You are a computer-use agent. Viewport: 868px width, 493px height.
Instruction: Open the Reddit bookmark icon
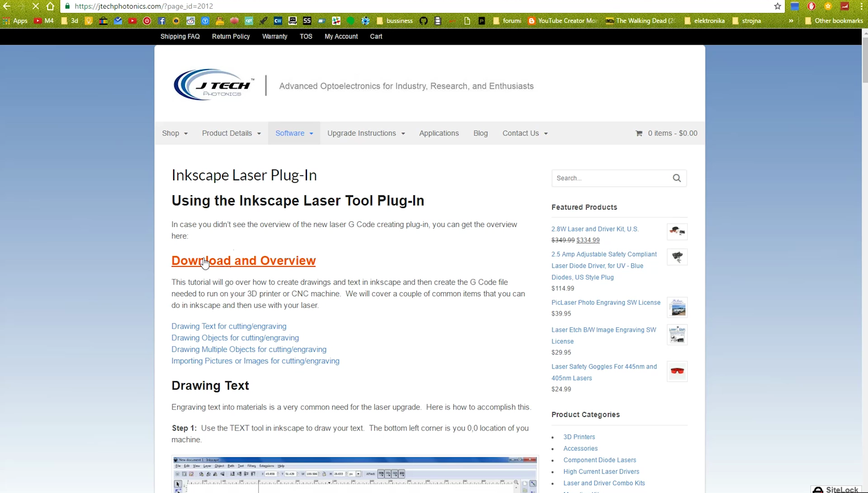tap(190, 21)
